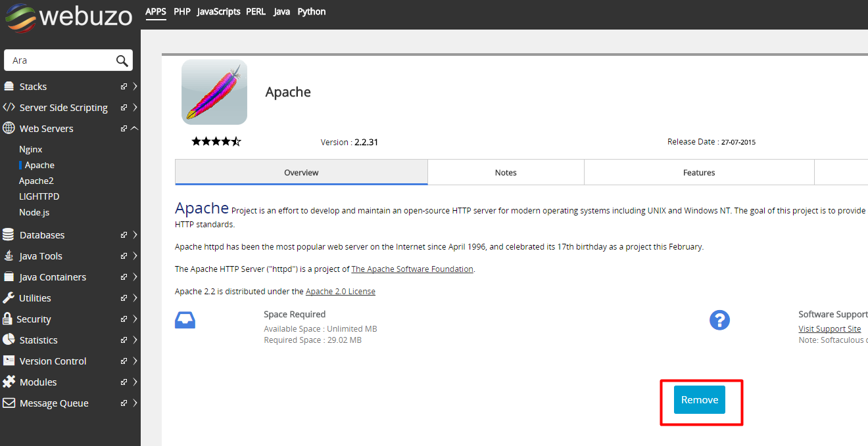868x446 pixels.
Task: Click the Databases stack icon
Action: (x=9, y=234)
